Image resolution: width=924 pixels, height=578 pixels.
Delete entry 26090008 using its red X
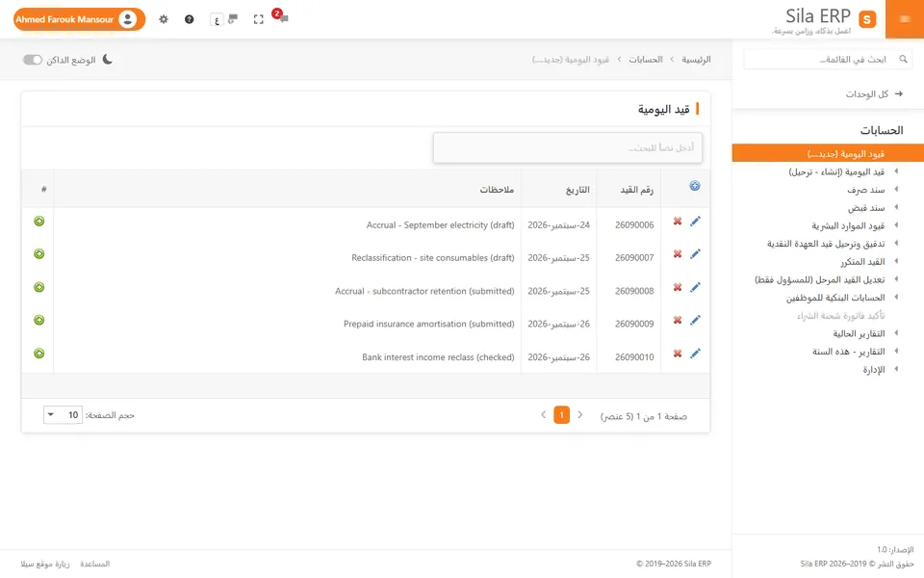[678, 287]
